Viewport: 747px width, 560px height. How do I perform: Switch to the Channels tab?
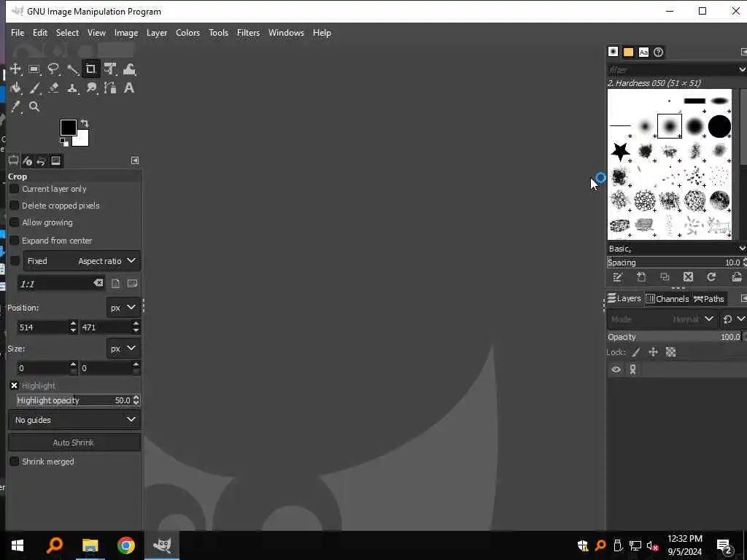(x=667, y=298)
